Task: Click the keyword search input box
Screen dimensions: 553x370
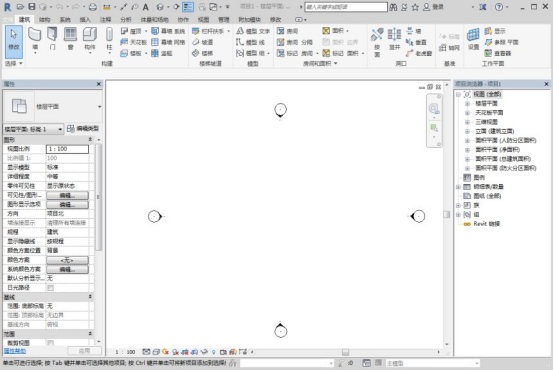Action: [346, 7]
